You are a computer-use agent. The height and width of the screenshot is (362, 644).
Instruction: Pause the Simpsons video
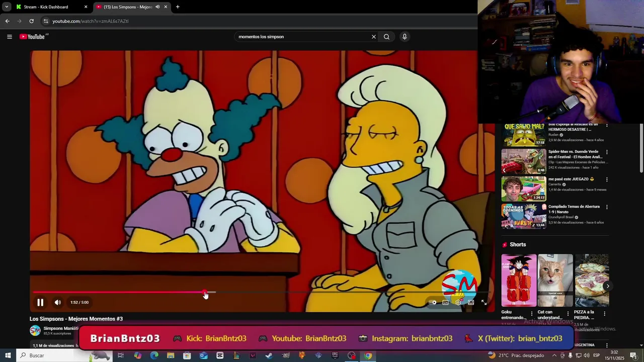[x=40, y=302]
